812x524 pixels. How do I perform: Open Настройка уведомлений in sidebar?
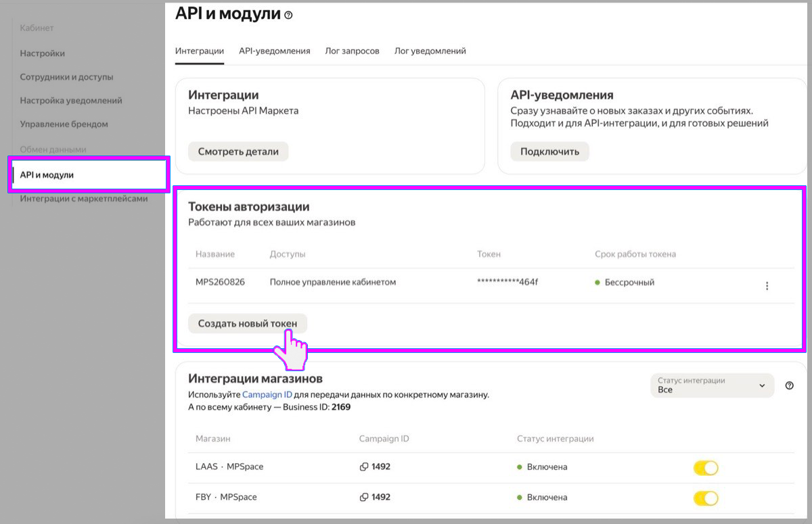(71, 101)
